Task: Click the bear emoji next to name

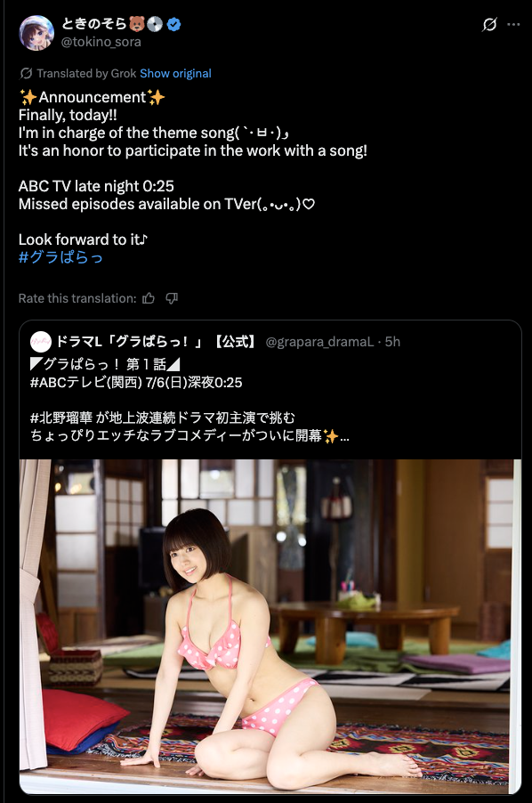Action: coord(137,23)
